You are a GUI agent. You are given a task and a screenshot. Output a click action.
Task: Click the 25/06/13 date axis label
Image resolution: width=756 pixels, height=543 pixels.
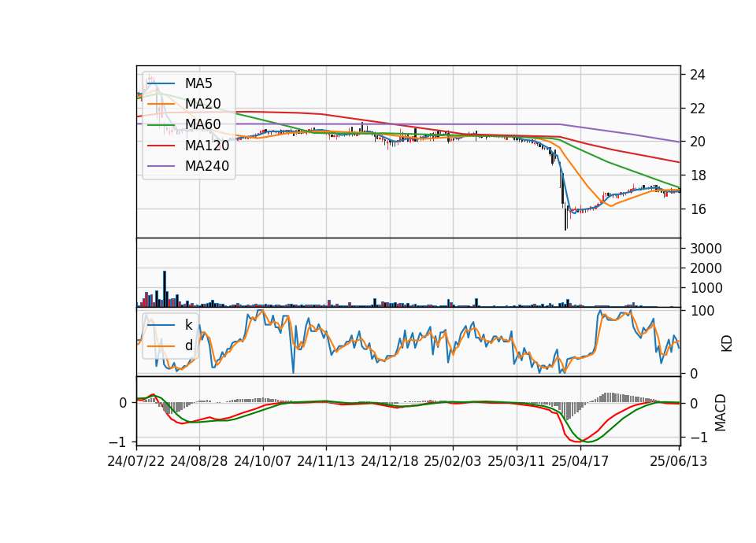tap(678, 461)
